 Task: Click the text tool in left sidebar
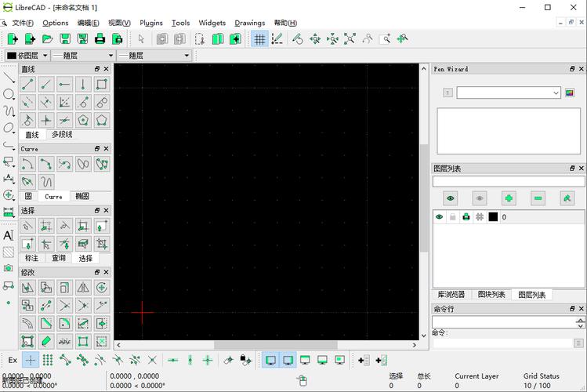(9, 235)
